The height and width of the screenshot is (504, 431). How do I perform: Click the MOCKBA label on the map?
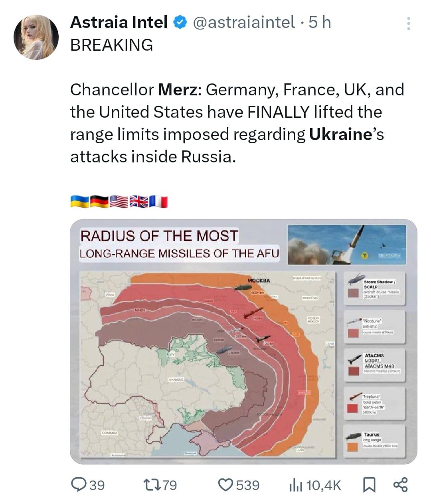[x=259, y=281]
